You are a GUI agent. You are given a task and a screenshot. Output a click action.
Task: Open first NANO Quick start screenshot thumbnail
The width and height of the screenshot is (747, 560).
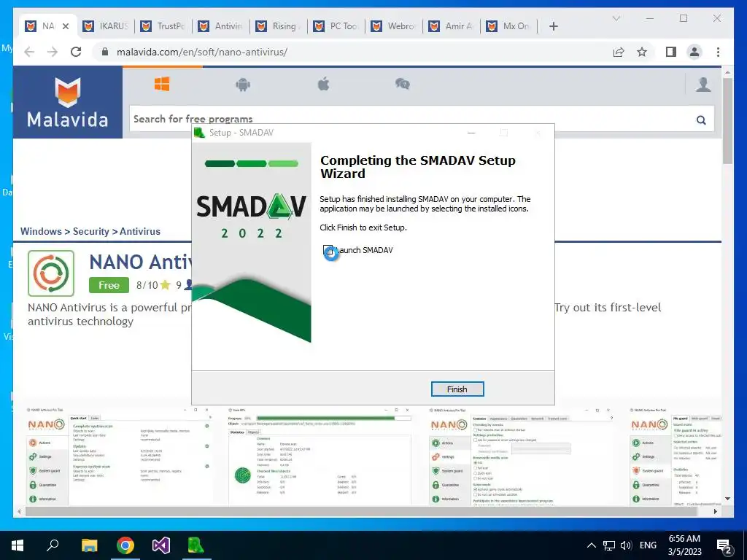click(x=119, y=456)
